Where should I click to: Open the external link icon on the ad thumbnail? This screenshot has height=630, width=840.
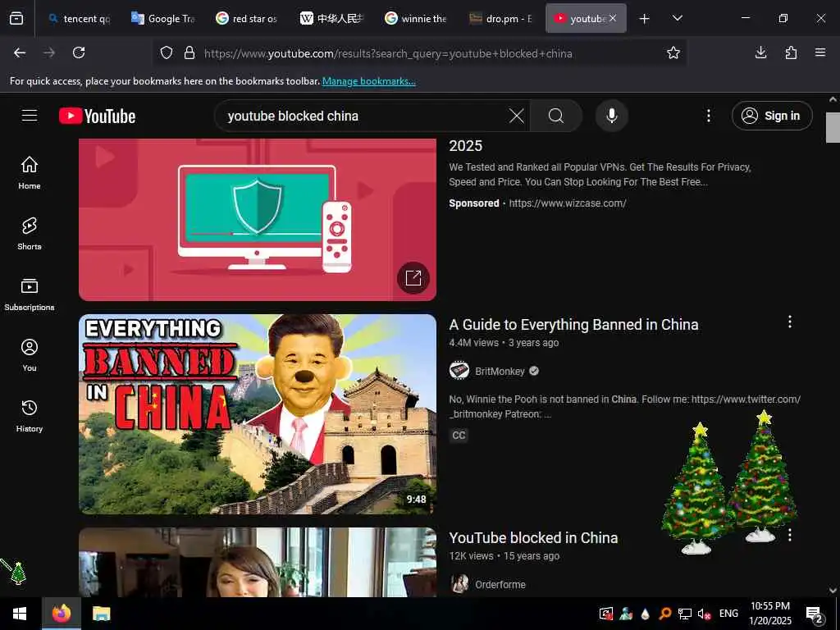click(413, 278)
